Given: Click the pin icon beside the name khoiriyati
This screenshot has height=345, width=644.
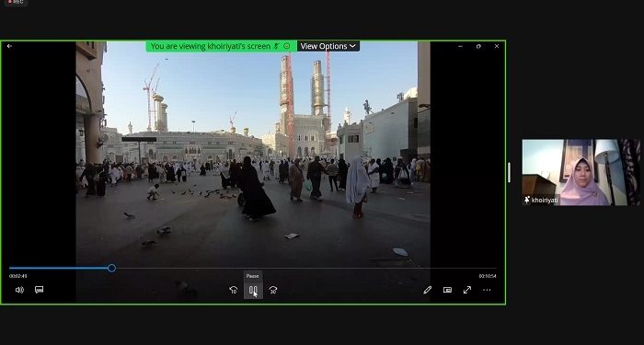Looking at the screenshot, I should click(x=527, y=200).
